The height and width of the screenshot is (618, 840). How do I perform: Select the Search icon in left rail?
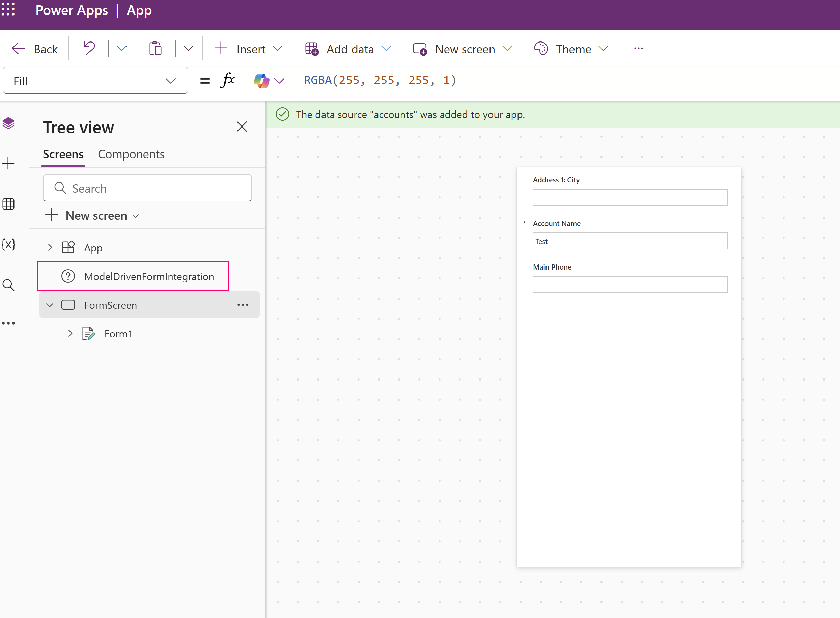tap(8, 285)
